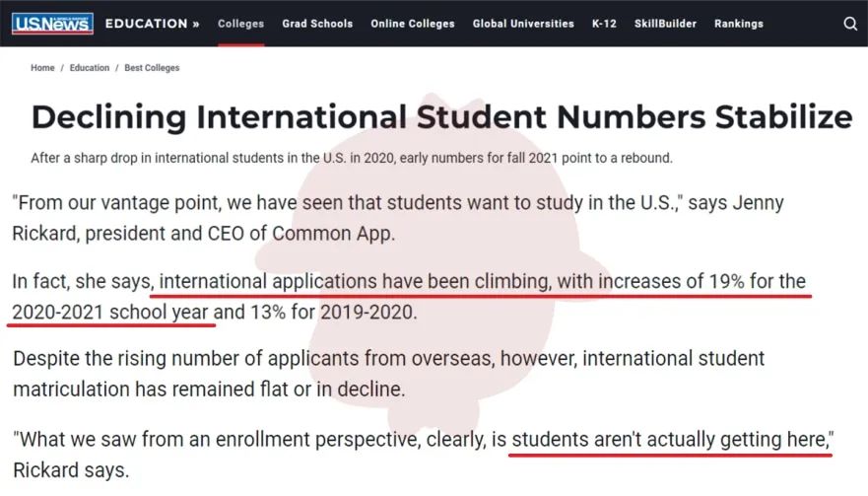
Task: Click paragraph about matriculation remaining flat
Action: tap(388, 373)
